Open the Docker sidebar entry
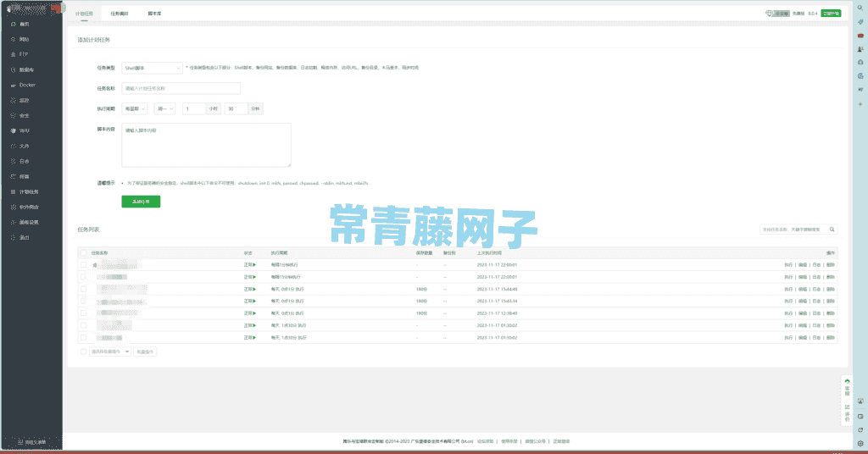 pyautogui.click(x=27, y=86)
